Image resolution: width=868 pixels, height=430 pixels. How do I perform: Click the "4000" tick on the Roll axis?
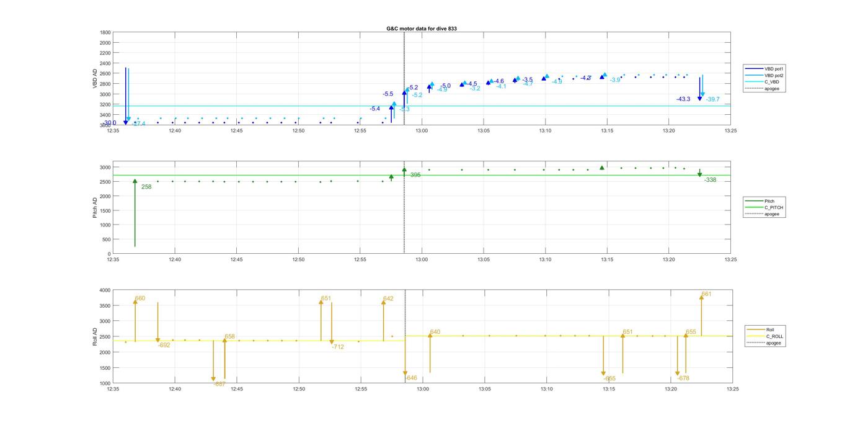tap(105, 290)
